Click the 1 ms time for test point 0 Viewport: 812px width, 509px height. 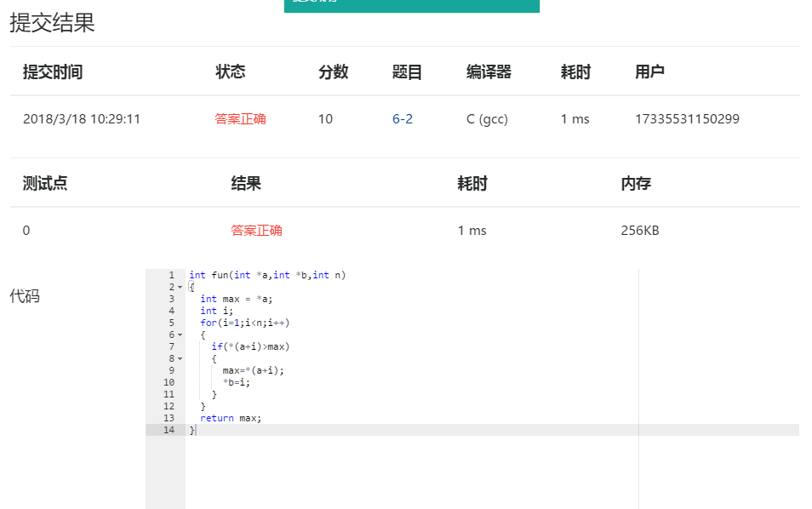click(x=472, y=231)
